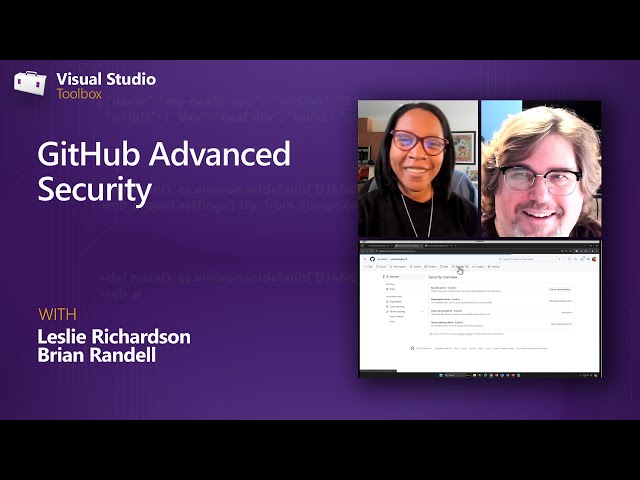
Task: Click the shield icon beside Security tab
Action: tap(453, 267)
